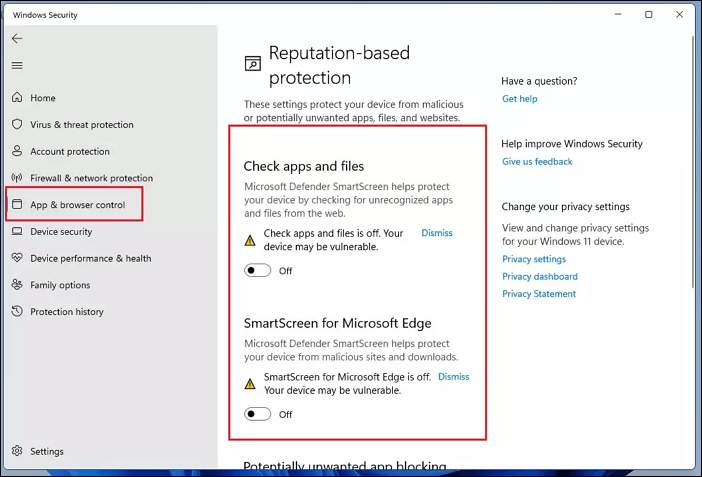Click the Protection history clock icon
This screenshot has height=477, width=702.
[17, 311]
